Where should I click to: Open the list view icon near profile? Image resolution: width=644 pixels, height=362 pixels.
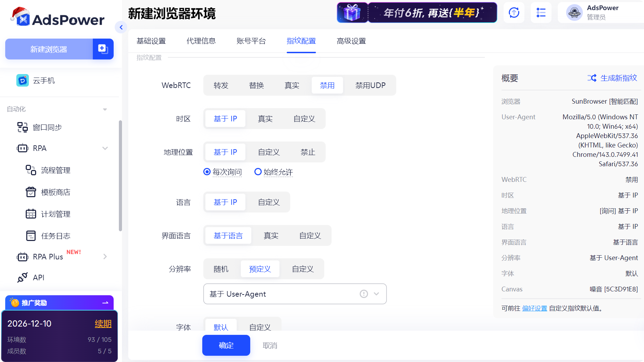[x=541, y=13]
